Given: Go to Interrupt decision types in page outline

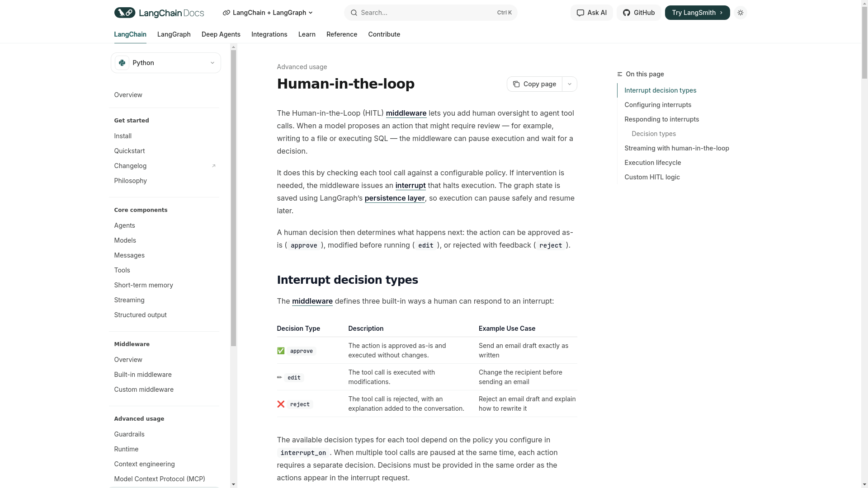Looking at the screenshot, I should point(660,90).
